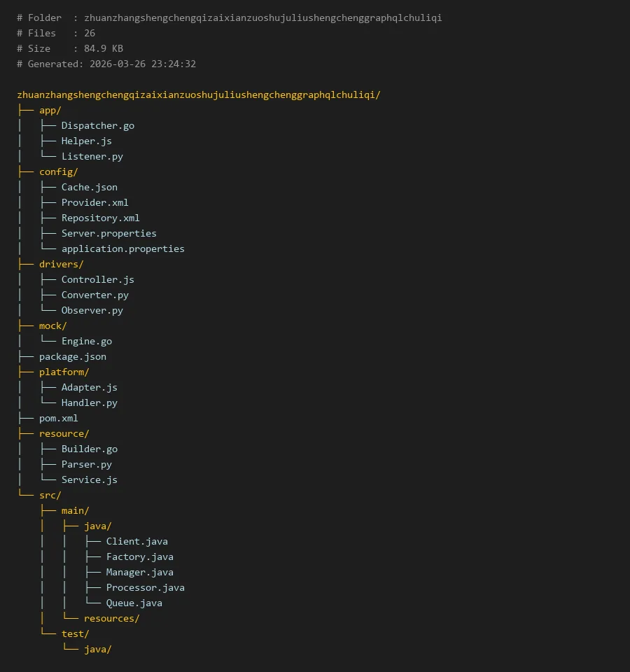Viewport: 630px width, 672px height.
Task: Click pom.xml file entry
Action: tap(58, 419)
